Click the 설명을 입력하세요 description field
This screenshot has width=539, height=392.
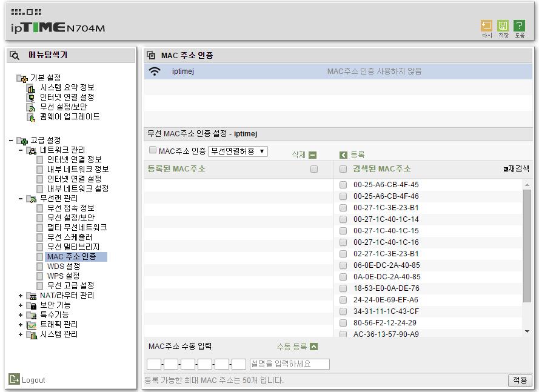pos(289,364)
